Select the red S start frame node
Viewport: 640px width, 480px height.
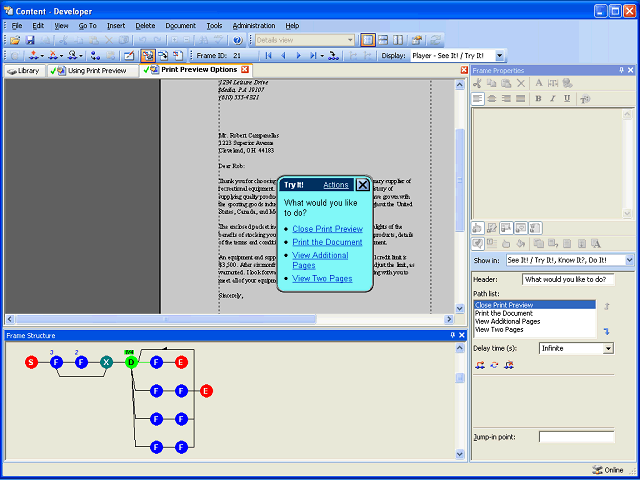pos(31,362)
